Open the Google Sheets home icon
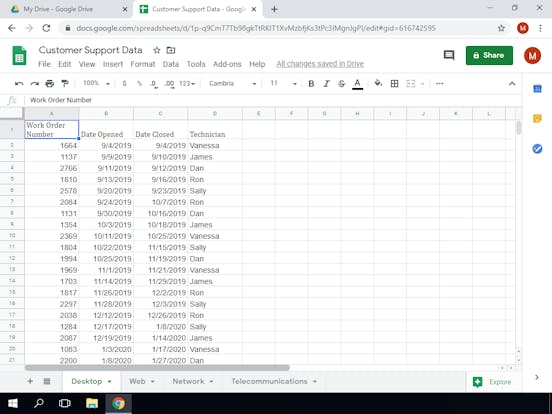 (x=19, y=56)
